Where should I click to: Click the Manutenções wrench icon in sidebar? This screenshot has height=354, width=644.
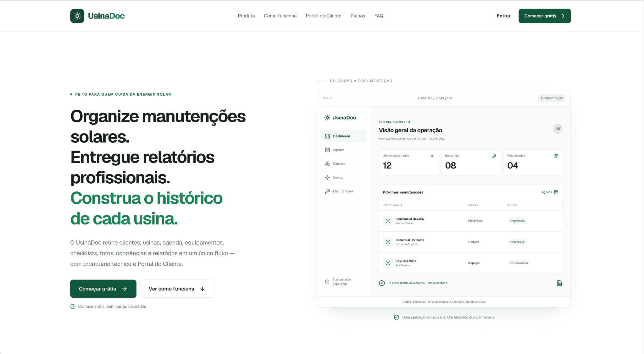point(327,191)
